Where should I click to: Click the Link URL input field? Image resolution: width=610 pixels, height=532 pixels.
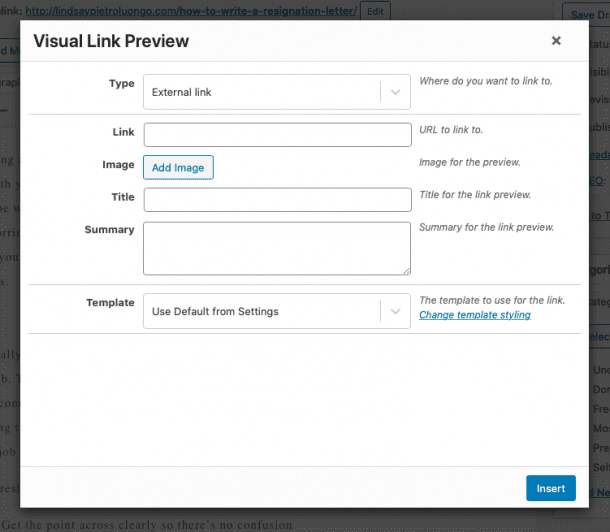click(x=277, y=135)
